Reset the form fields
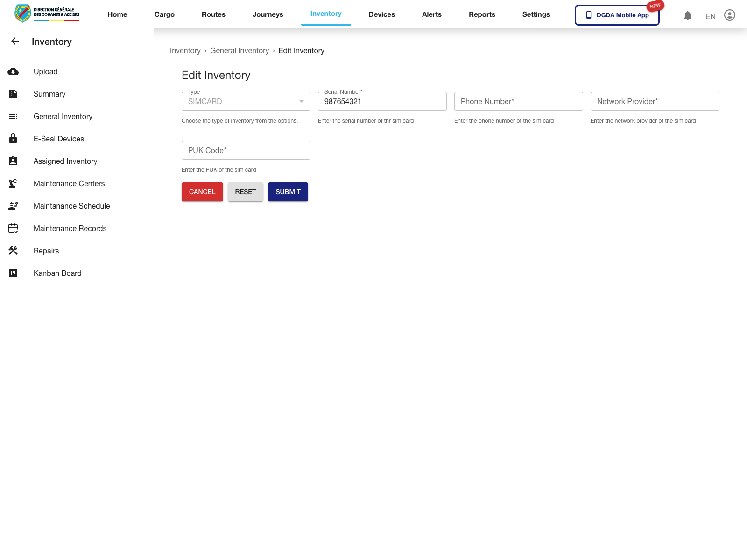The width and height of the screenshot is (747, 560). tap(245, 192)
